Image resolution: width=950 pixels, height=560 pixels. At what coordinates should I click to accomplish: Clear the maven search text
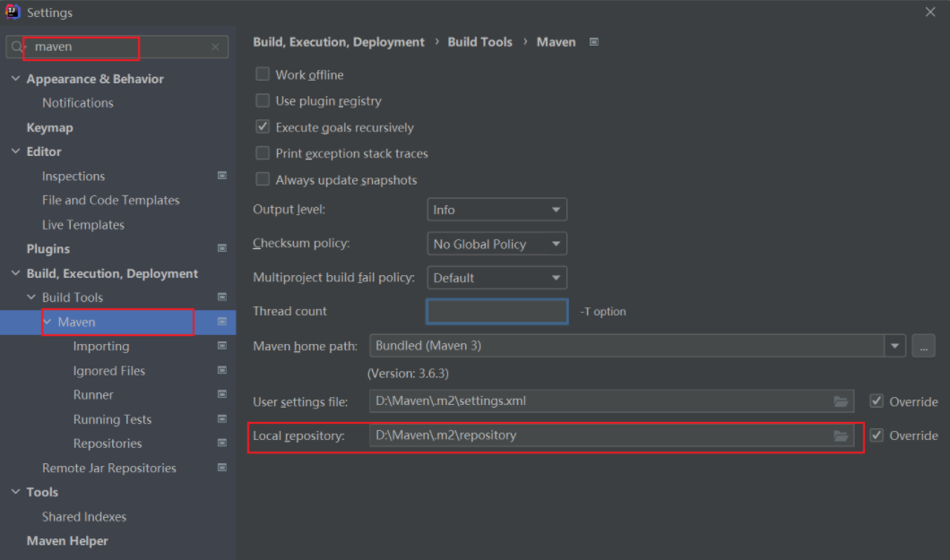(215, 47)
